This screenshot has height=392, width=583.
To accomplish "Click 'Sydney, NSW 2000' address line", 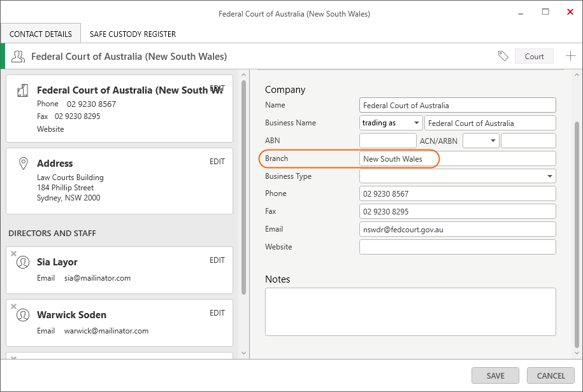I will pos(68,198).
